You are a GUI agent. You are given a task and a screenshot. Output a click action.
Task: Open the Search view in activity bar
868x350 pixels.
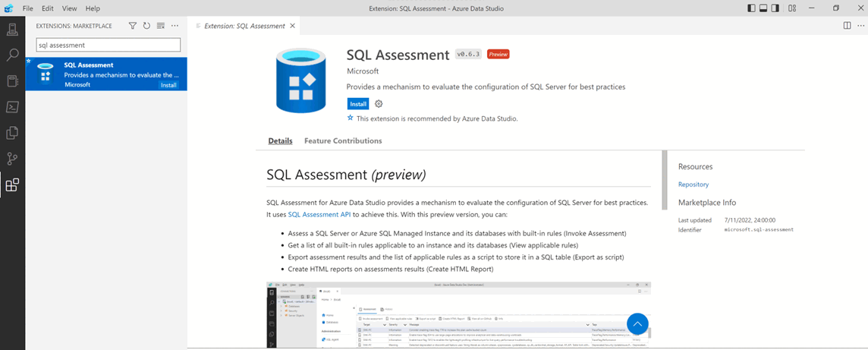(x=12, y=55)
